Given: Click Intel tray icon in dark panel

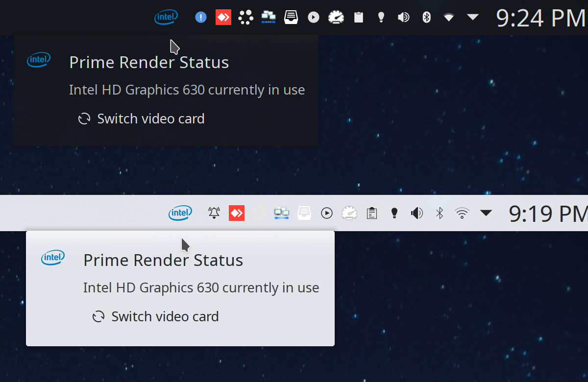Looking at the screenshot, I should click(x=166, y=17).
